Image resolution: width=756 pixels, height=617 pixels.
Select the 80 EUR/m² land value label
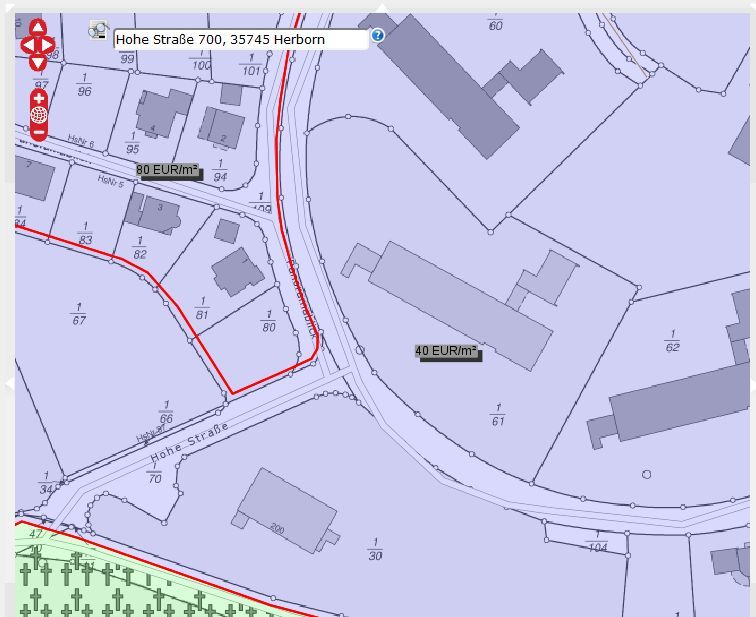[x=167, y=170]
